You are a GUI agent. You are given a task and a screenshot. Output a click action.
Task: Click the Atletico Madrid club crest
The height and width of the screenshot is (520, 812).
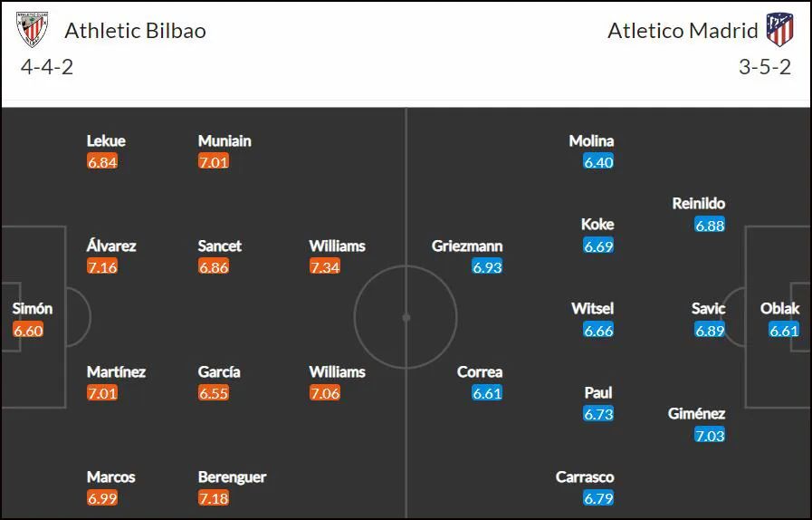[779, 30]
